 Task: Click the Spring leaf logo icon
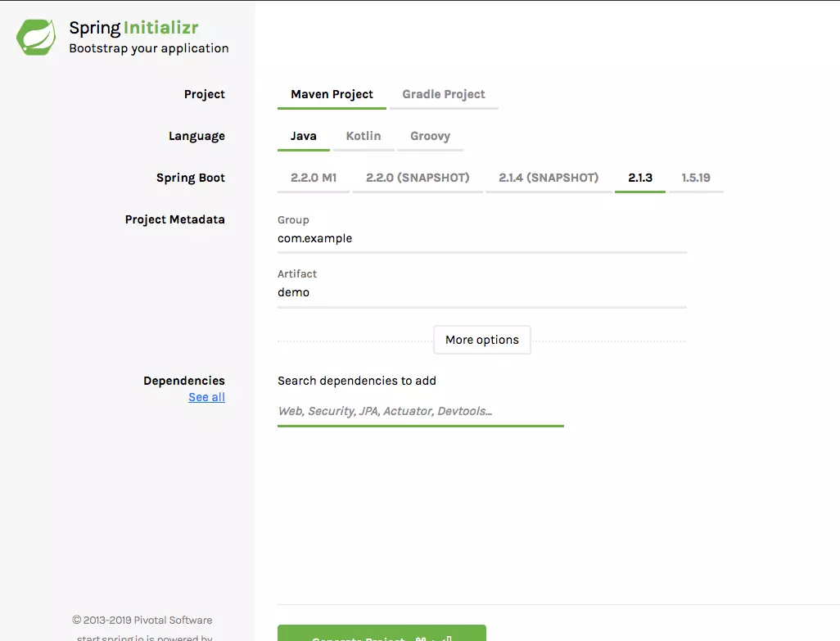(x=36, y=37)
